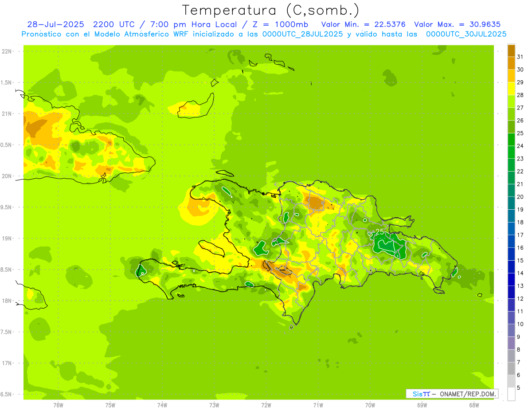Image resolution: width=532 pixels, height=411 pixels.
Task: Click the blue "SisTT" logo text
Action: [421, 394]
